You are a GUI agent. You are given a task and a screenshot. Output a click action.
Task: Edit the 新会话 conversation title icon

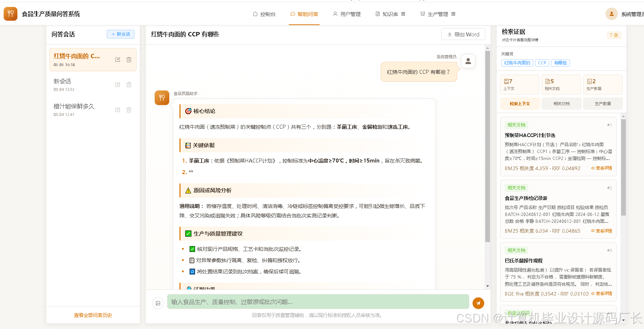(118, 85)
